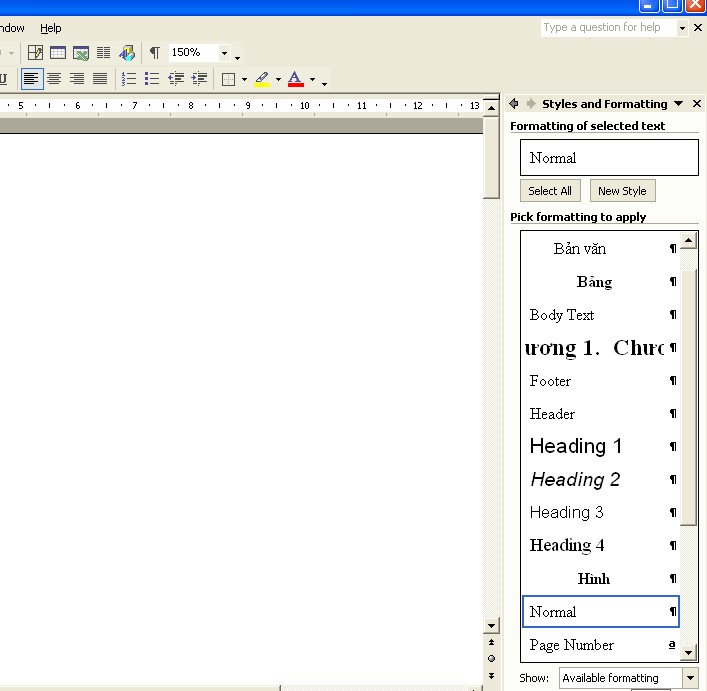Apply the Chương 1. style

(x=601, y=348)
